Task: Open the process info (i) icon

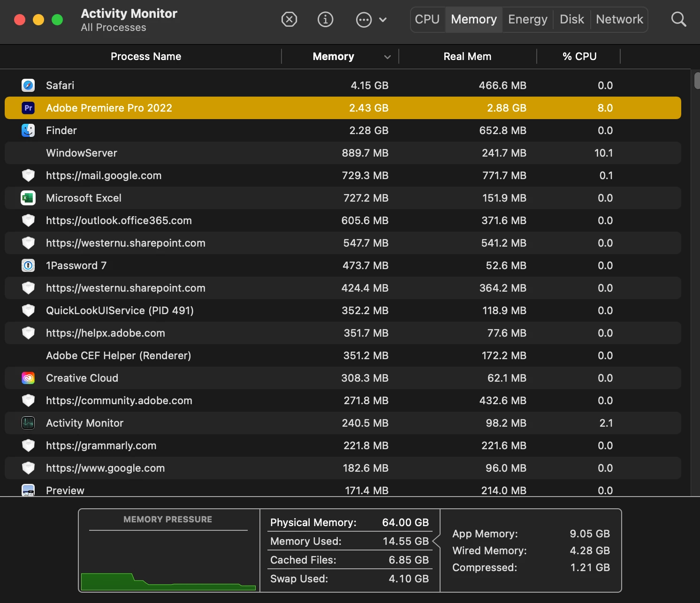Action: (x=325, y=20)
